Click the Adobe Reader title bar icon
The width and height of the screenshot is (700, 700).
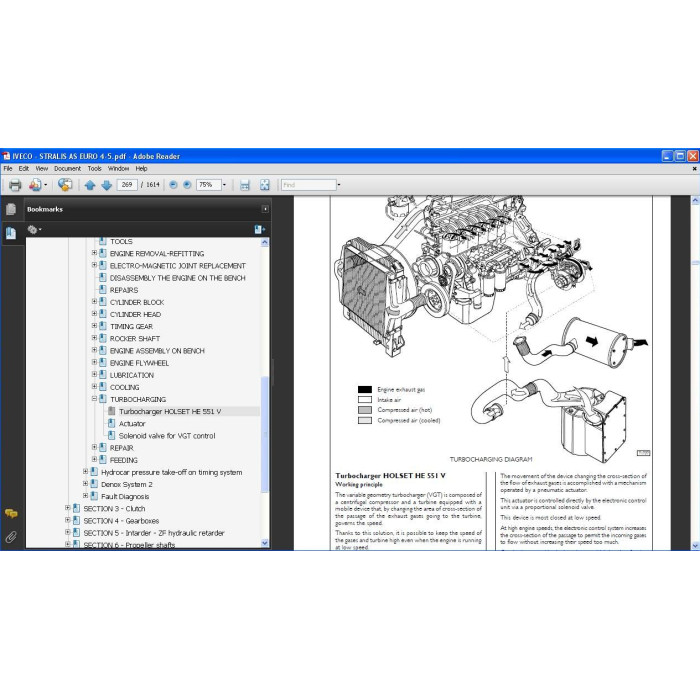(6, 156)
